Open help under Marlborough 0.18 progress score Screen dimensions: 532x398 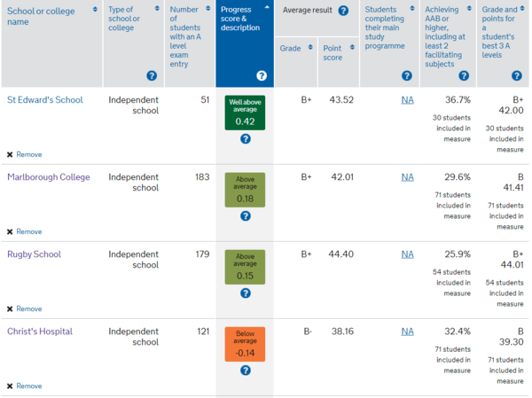(246, 215)
